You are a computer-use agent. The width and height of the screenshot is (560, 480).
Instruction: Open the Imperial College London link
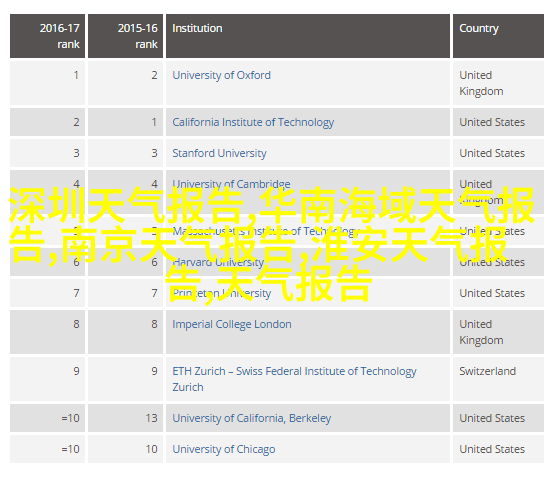[x=232, y=325]
